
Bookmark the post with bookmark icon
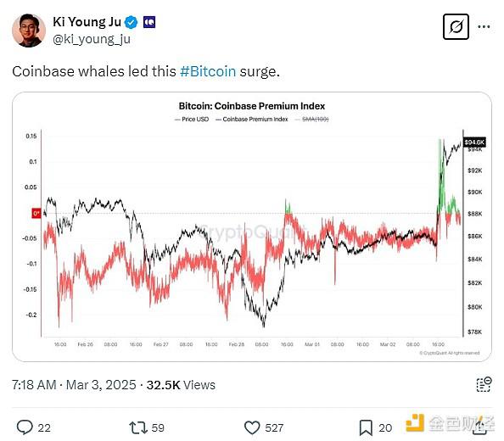(366, 427)
